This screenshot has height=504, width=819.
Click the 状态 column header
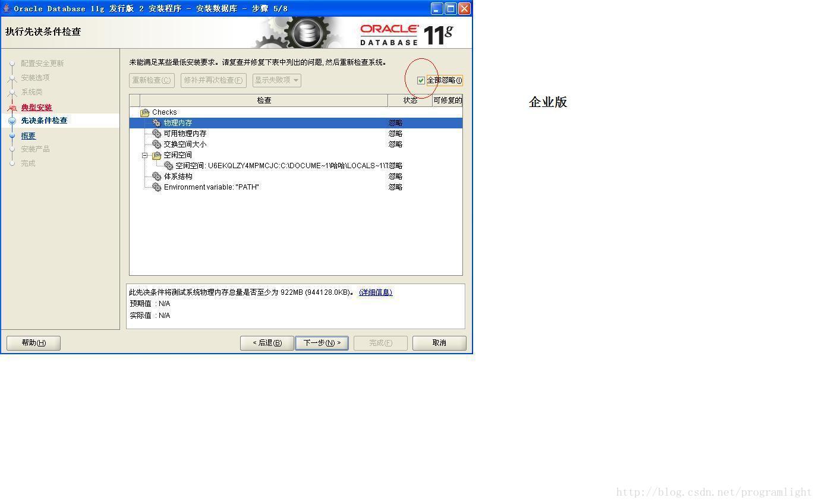(410, 100)
